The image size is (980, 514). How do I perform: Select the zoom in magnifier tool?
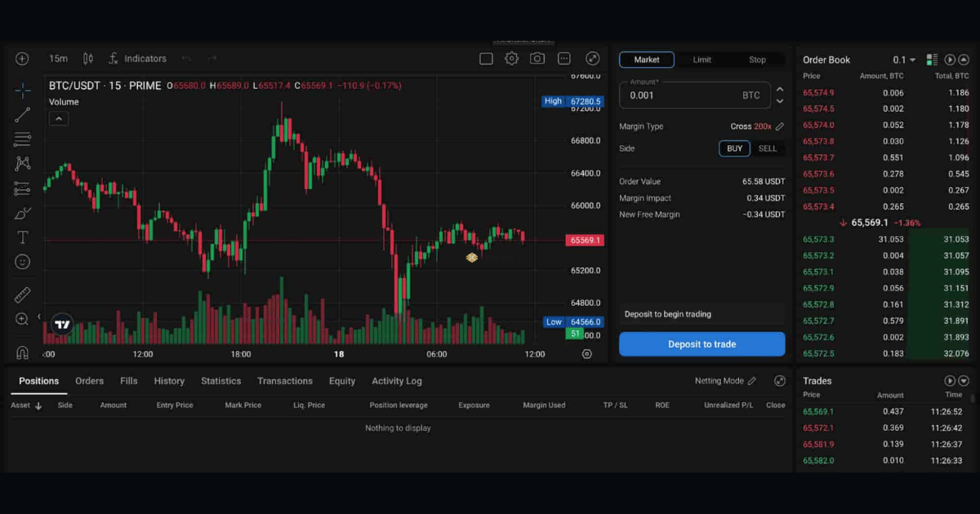pos(23,319)
